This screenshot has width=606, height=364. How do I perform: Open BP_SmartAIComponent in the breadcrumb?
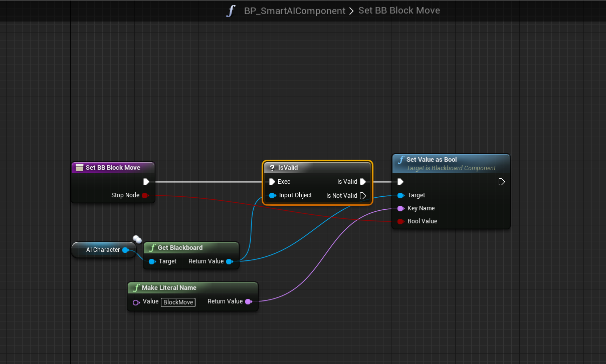294,11
